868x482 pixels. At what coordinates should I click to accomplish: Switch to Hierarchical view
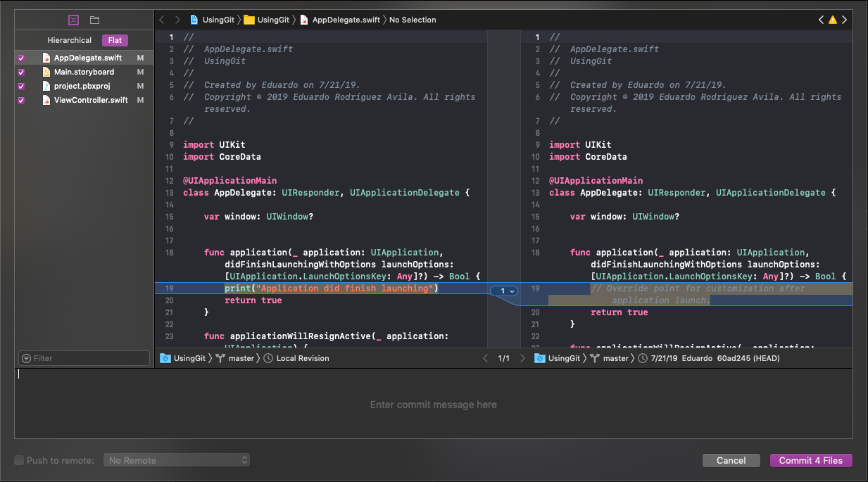point(69,40)
